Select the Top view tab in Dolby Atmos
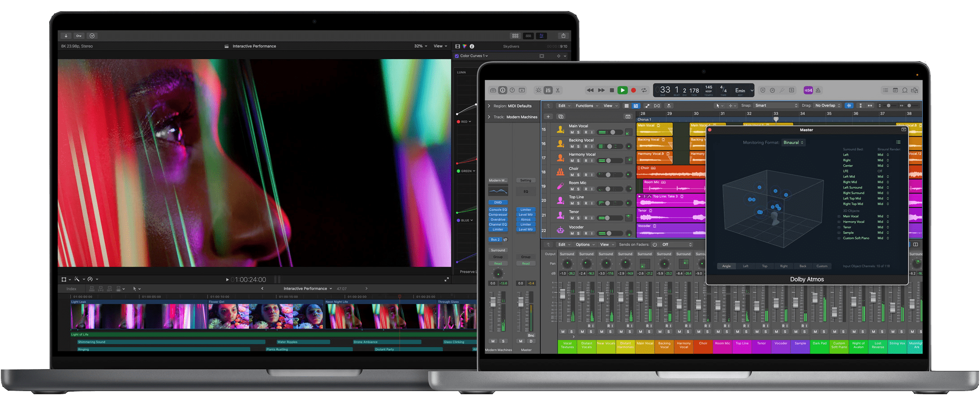Viewport: 980px width, 396px height. pos(765,266)
